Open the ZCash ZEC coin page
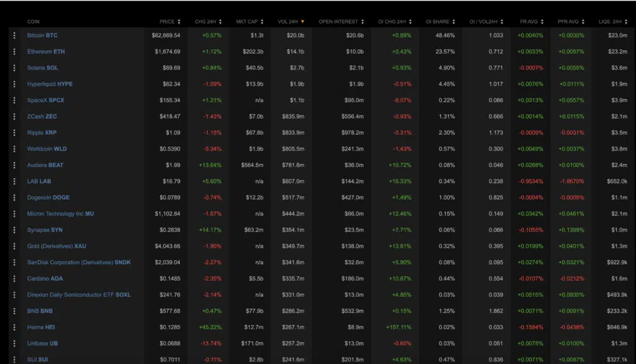The width and height of the screenshot is (636, 364). (42, 116)
